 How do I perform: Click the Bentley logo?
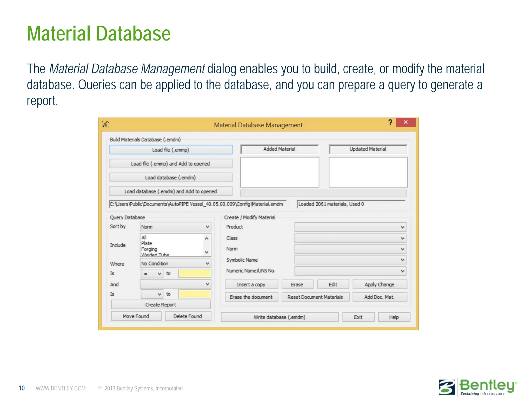478,387
